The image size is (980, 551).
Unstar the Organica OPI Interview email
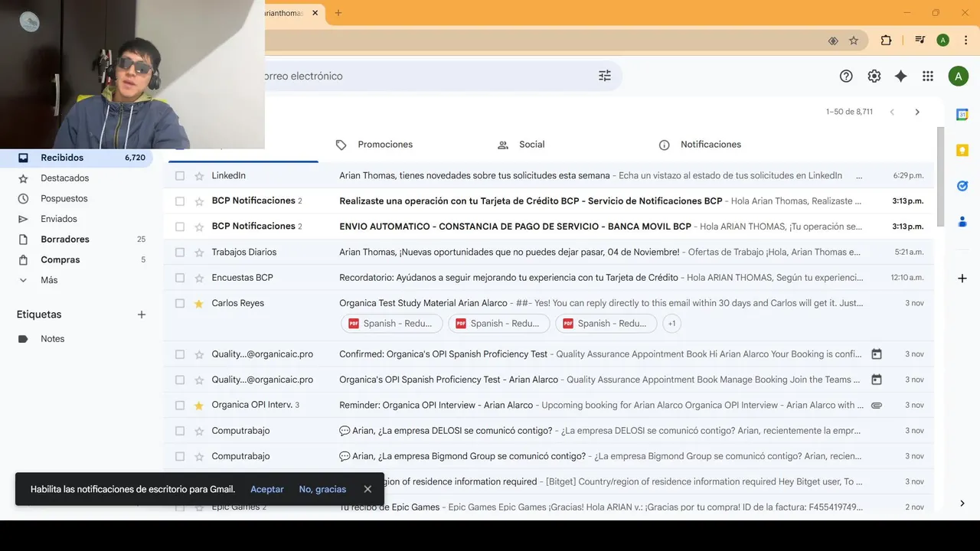[199, 406]
